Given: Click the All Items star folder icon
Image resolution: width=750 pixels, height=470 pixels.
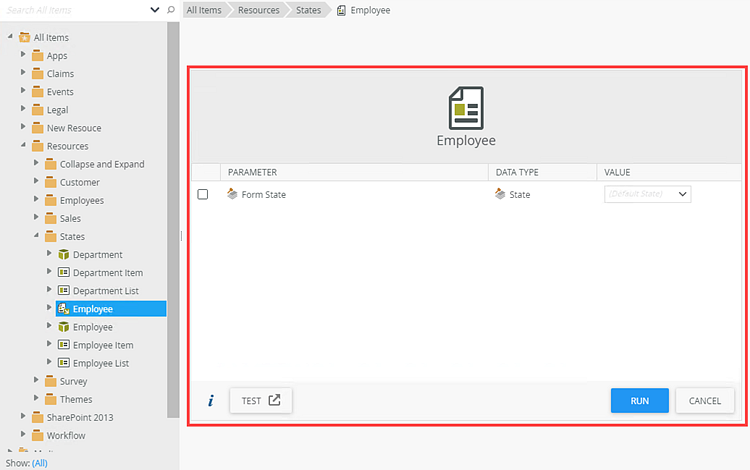Looking at the screenshot, I should point(24,37).
